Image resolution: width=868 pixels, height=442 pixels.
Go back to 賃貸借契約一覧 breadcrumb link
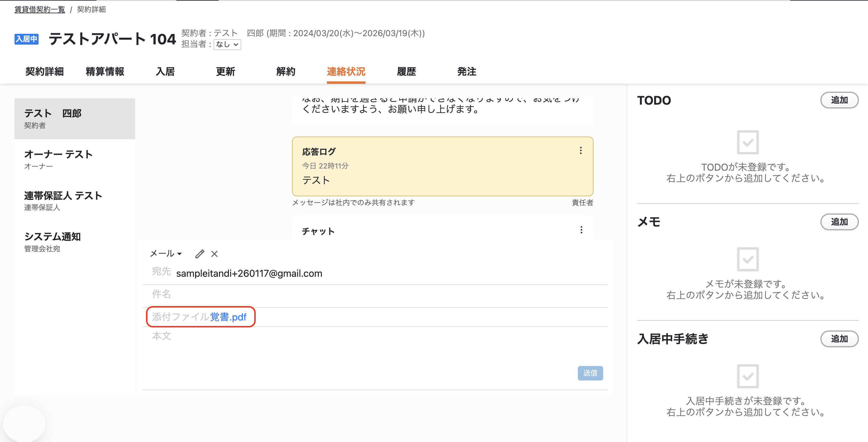[40, 9]
